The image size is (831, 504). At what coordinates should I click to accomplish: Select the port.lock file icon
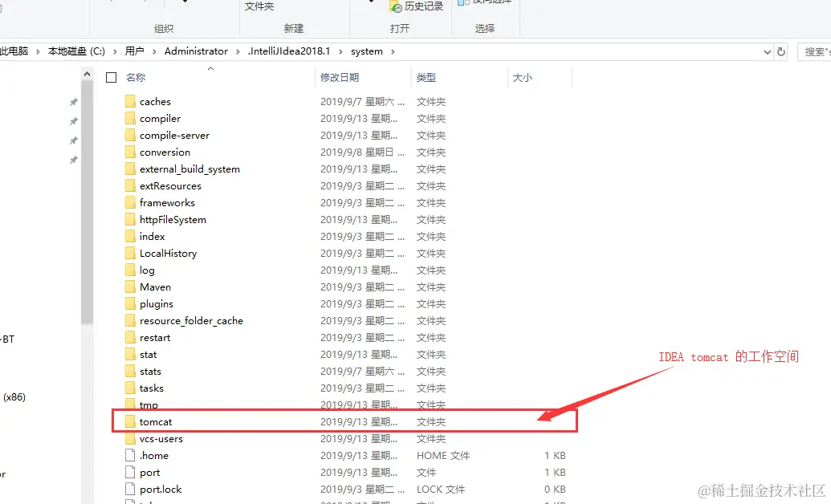click(x=130, y=490)
